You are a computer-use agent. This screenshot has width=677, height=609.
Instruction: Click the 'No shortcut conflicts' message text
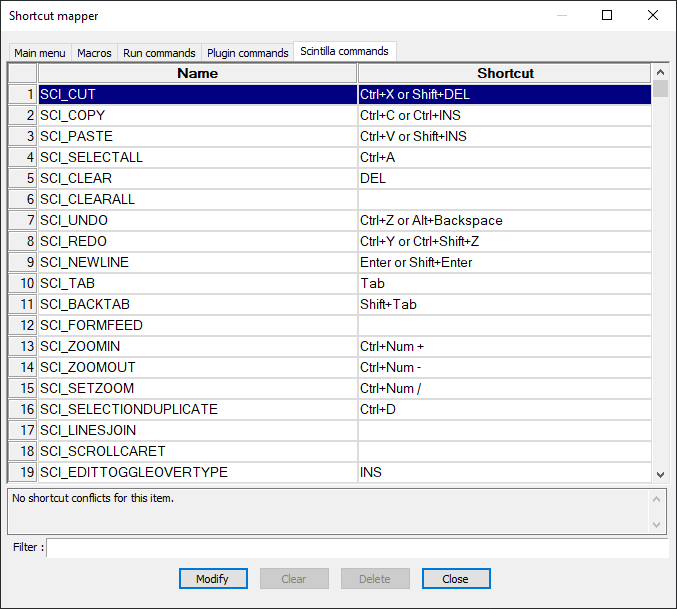(93, 498)
